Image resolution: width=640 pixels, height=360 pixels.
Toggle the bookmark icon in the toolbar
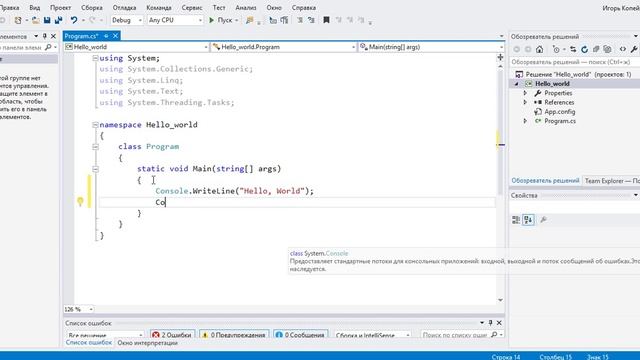[326, 20]
